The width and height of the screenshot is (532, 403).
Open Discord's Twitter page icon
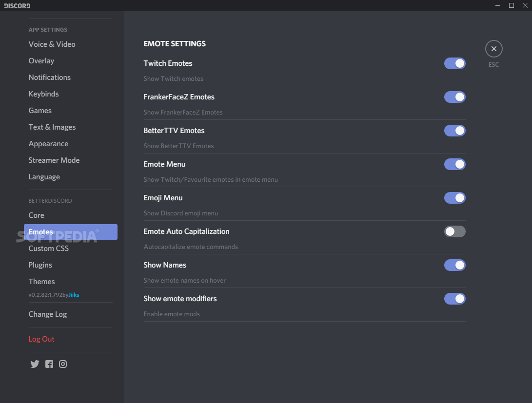(x=35, y=364)
